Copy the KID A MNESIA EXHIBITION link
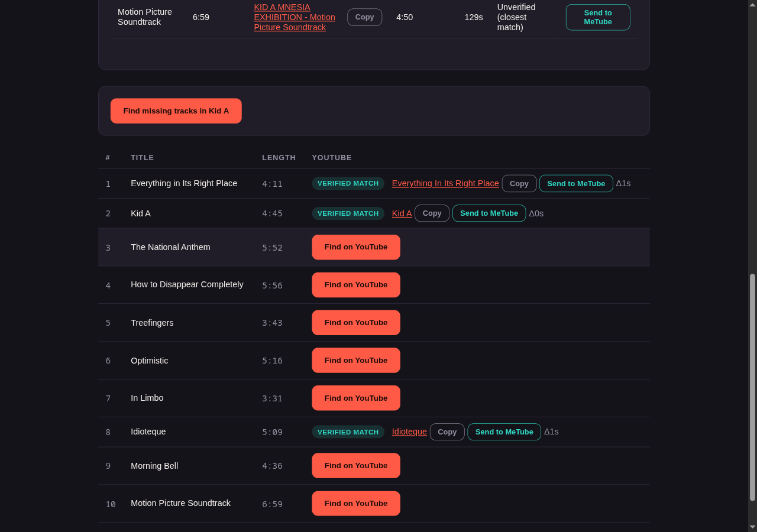 pos(364,17)
